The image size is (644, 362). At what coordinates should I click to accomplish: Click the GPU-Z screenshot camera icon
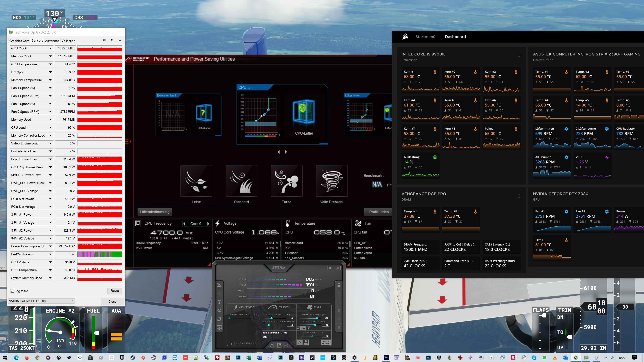tap(104, 40)
